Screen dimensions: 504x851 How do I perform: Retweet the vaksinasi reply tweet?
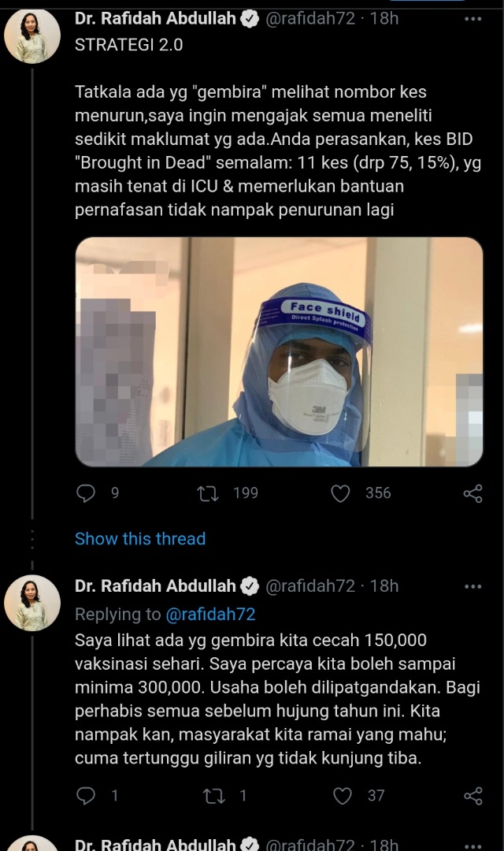213,796
